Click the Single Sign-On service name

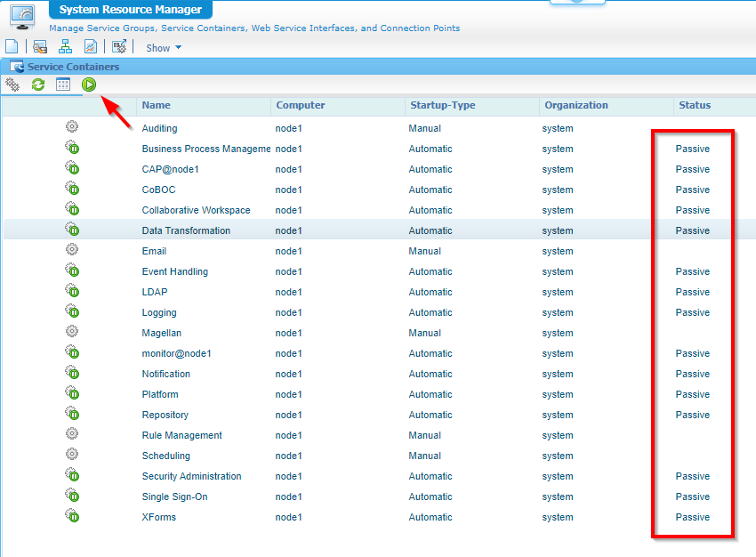pos(174,496)
